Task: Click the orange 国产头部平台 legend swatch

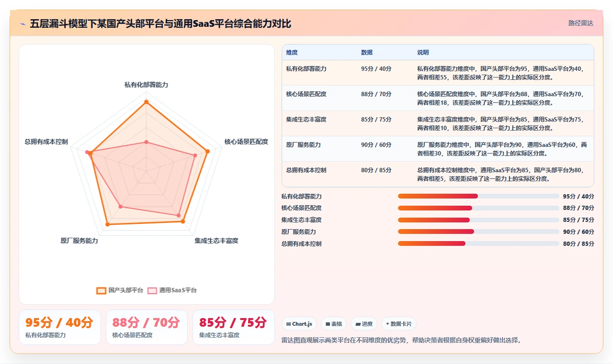Action: tap(101, 290)
